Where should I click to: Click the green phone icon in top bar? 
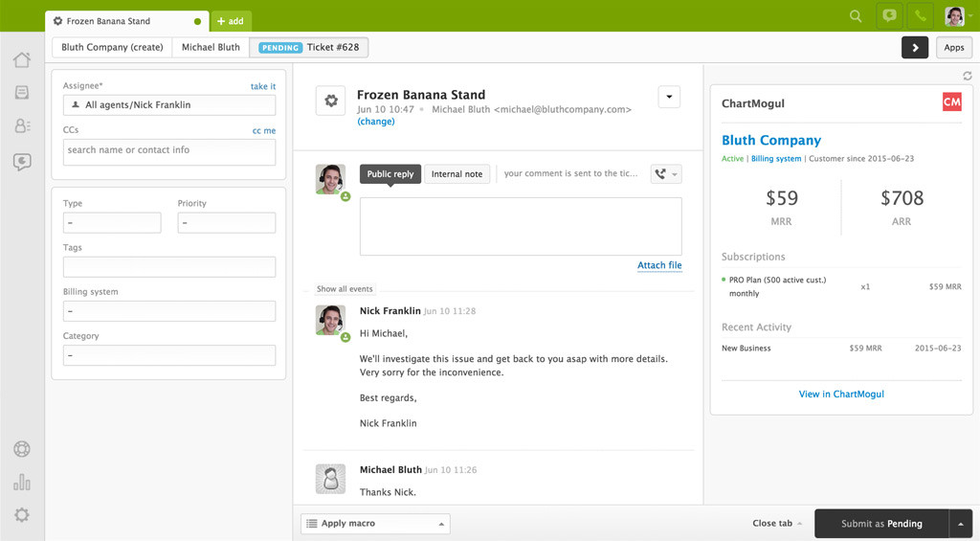point(921,16)
